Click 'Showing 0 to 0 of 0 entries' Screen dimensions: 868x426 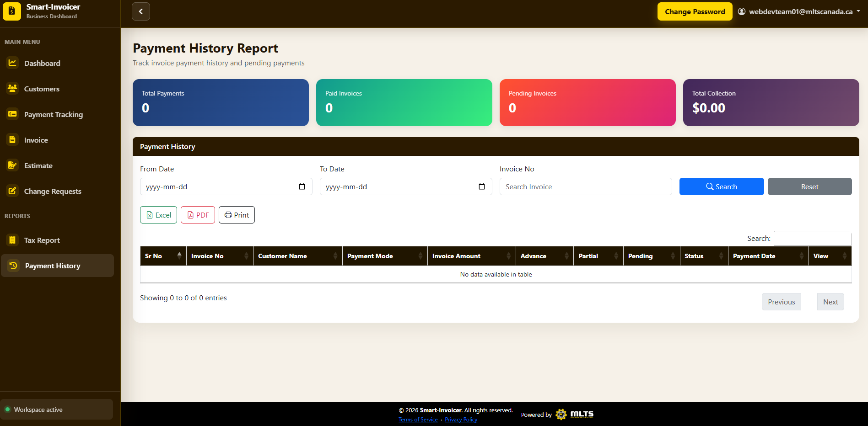pos(183,298)
